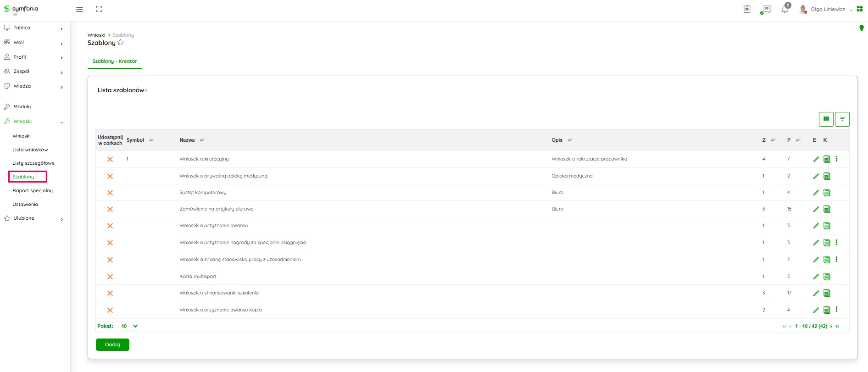Click the hamburger menu icon
Screen dimensions: 868x372
coord(79,9)
